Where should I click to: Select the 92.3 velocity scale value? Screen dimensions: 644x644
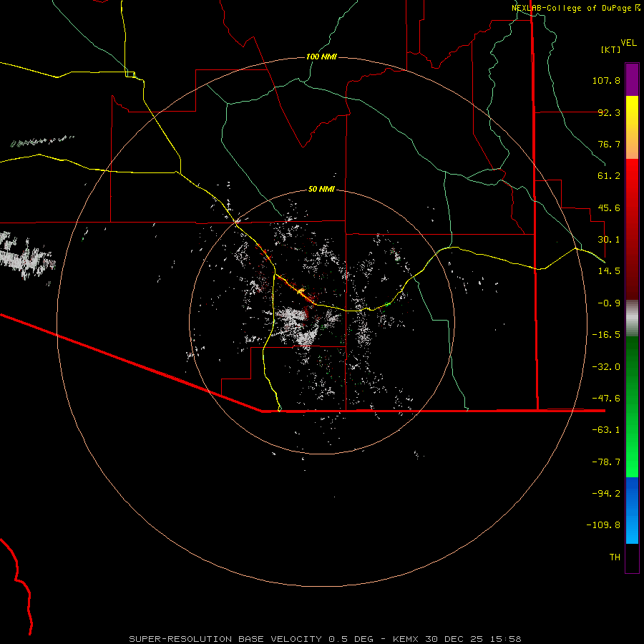pyautogui.click(x=609, y=112)
